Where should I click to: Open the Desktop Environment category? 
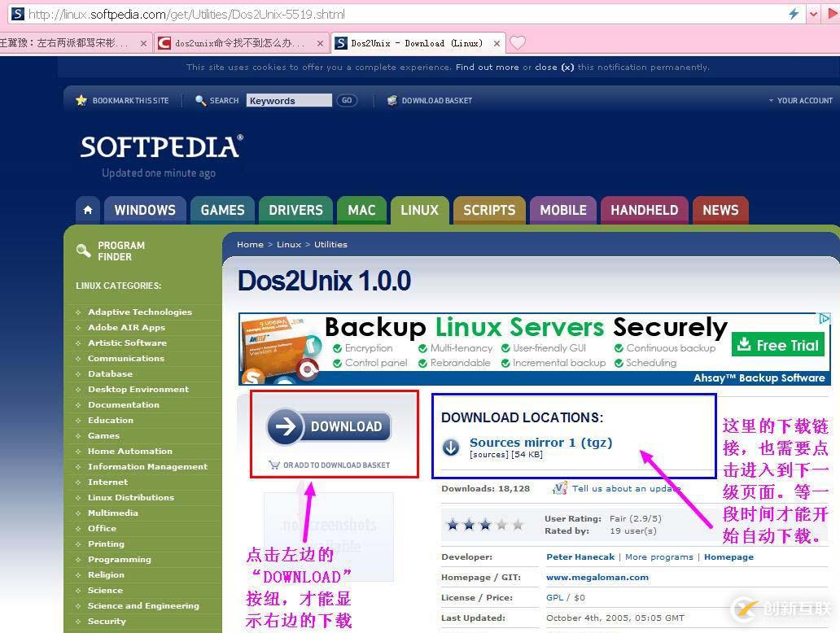(x=138, y=390)
